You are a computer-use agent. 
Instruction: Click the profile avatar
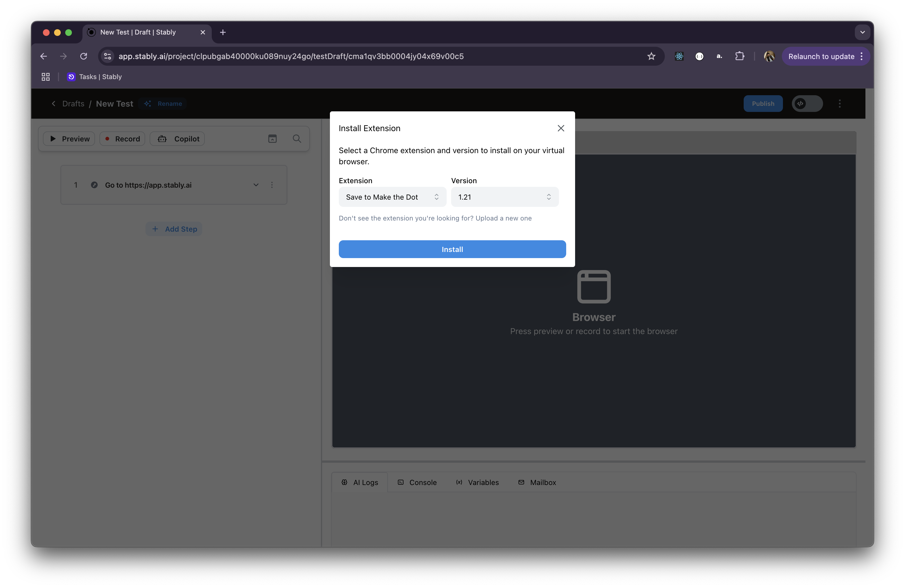(769, 56)
